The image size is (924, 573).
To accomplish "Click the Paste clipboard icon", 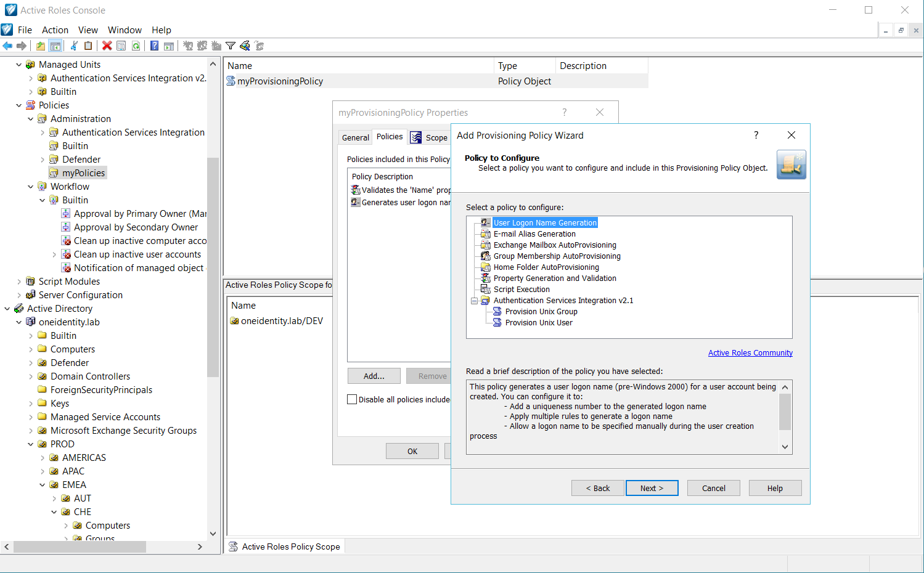I will tap(88, 46).
